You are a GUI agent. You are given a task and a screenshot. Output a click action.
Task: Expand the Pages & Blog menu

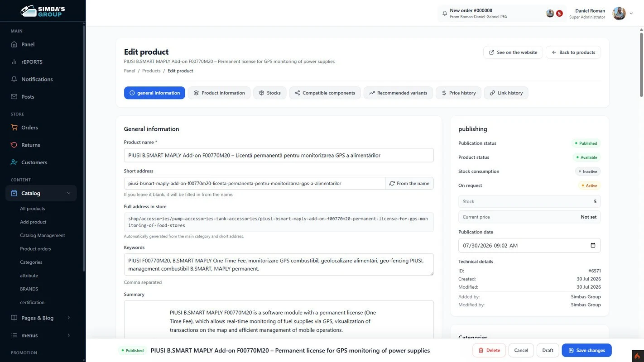tap(68, 318)
